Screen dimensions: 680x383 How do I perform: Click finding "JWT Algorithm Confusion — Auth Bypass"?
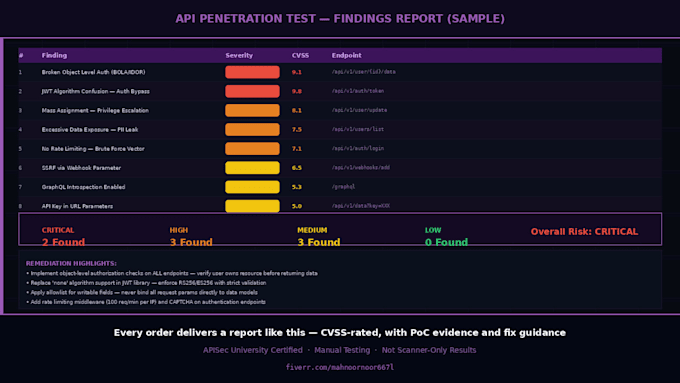pyautogui.click(x=95, y=91)
